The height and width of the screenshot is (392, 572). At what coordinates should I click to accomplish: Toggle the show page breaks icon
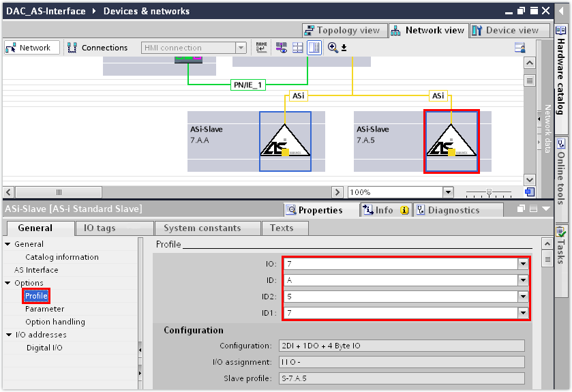coord(297,48)
